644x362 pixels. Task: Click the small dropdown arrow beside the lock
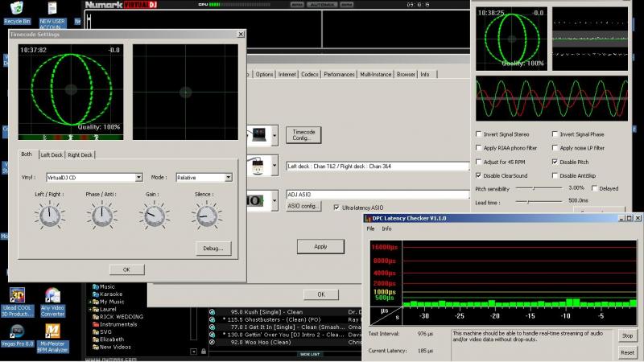[193, 352]
